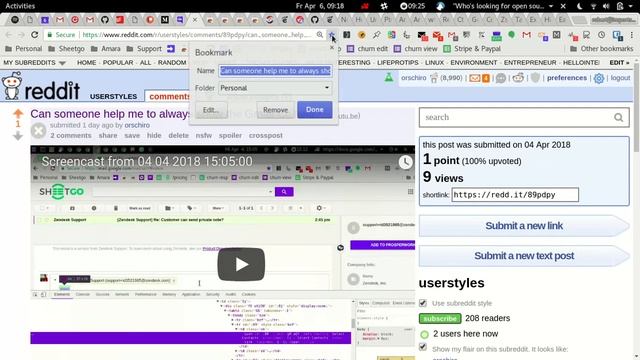Open the Chrome three-dot menu
This screenshot has width=640, height=360.
pyautogui.click(x=631, y=35)
